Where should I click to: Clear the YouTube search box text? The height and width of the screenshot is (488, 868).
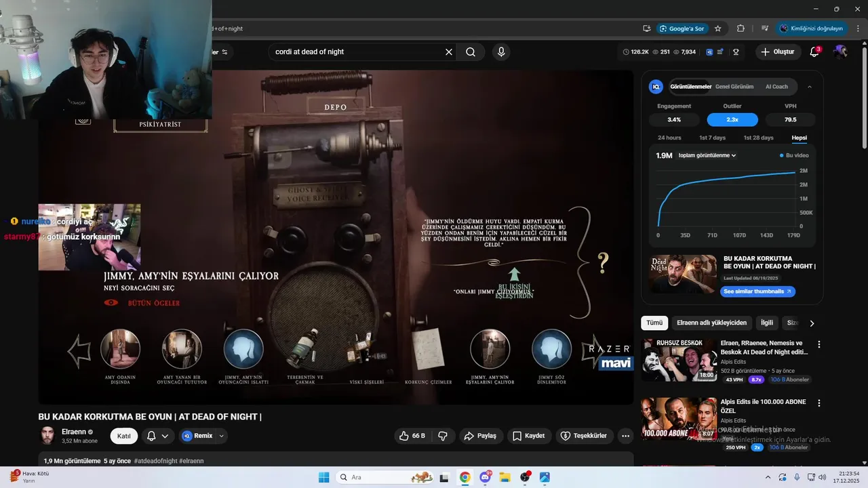point(449,52)
